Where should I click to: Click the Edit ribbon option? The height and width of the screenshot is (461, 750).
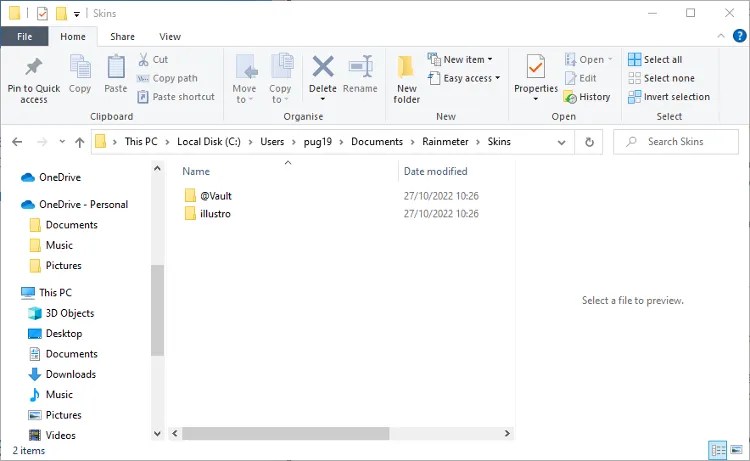[x=580, y=78]
